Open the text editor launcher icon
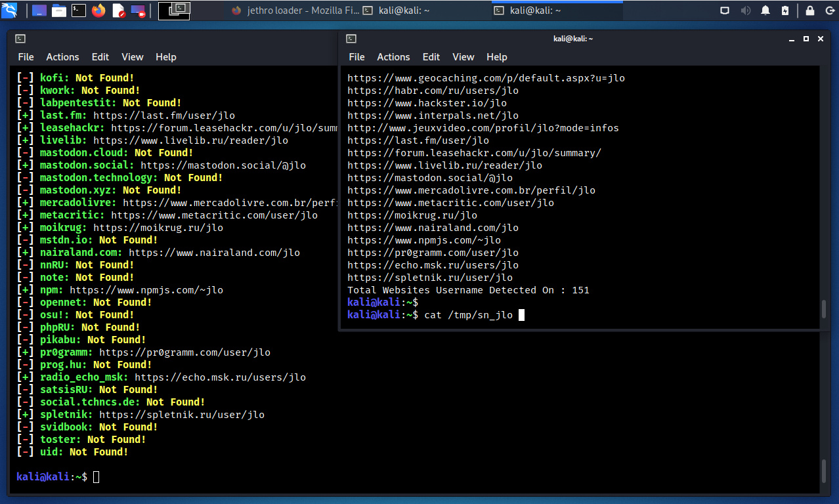Screen dimensions: 839x504 click(118, 10)
